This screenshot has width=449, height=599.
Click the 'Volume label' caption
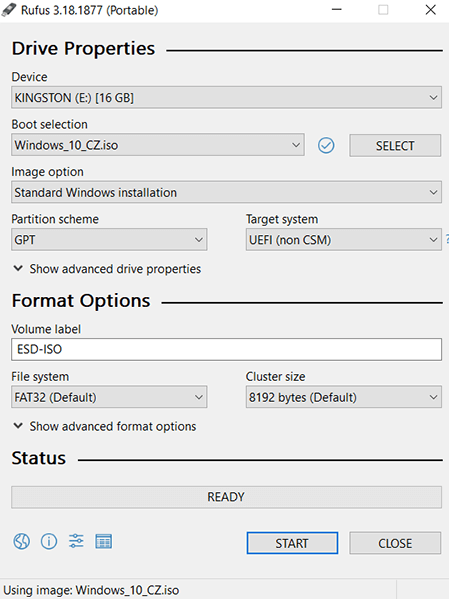click(46, 329)
